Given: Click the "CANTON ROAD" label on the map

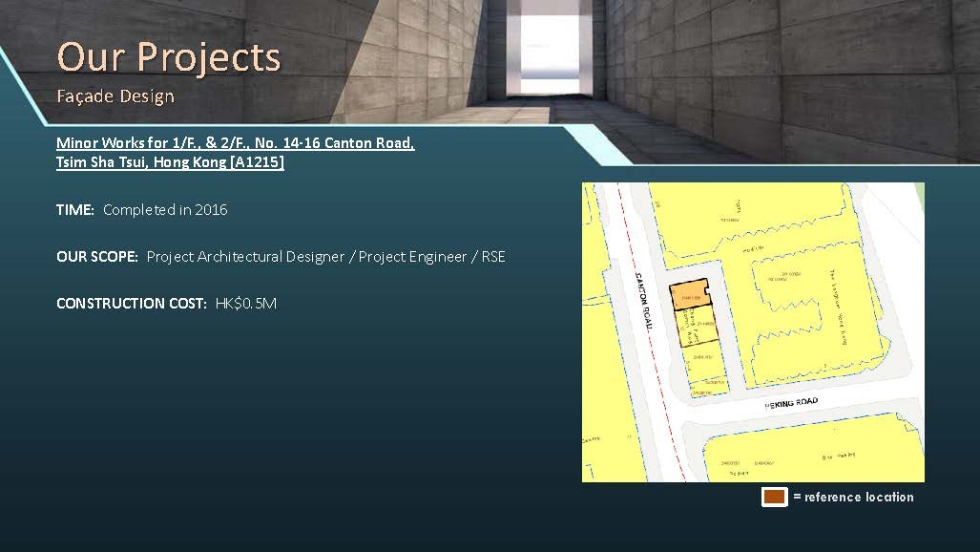Looking at the screenshot, I should pos(643,301).
